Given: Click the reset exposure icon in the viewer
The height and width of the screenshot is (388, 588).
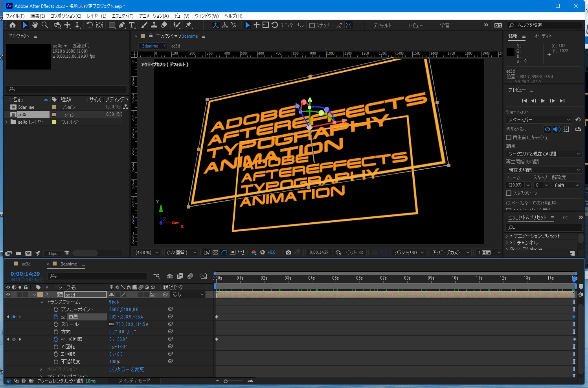Looking at the screenshot, I should pyautogui.click(x=263, y=253).
